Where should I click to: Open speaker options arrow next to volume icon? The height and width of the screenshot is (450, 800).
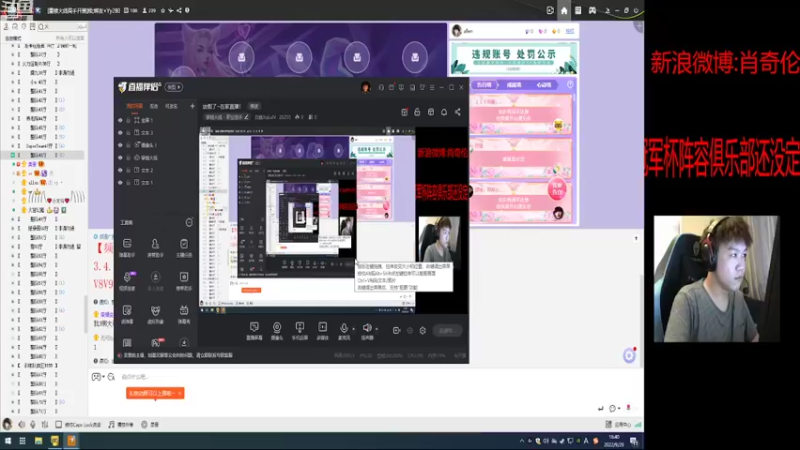click(377, 329)
